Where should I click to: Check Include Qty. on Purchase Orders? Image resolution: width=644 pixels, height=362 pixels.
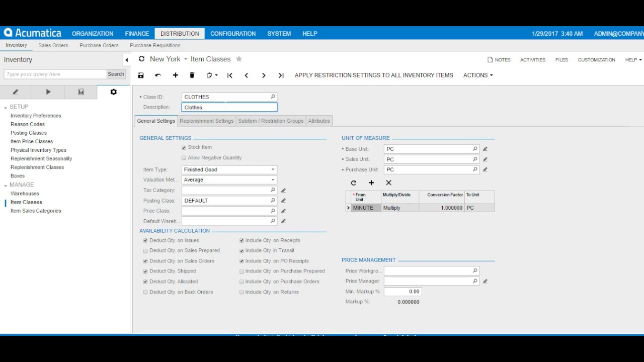point(242,282)
